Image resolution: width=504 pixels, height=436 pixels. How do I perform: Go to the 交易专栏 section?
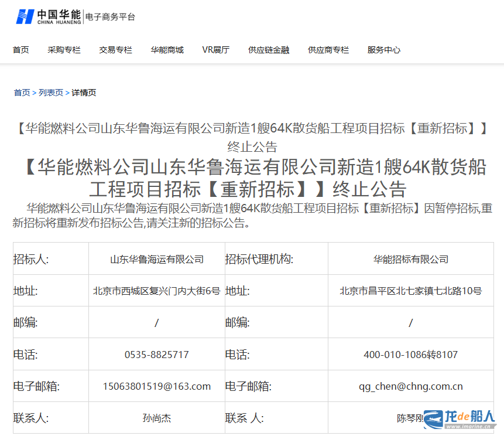click(115, 50)
